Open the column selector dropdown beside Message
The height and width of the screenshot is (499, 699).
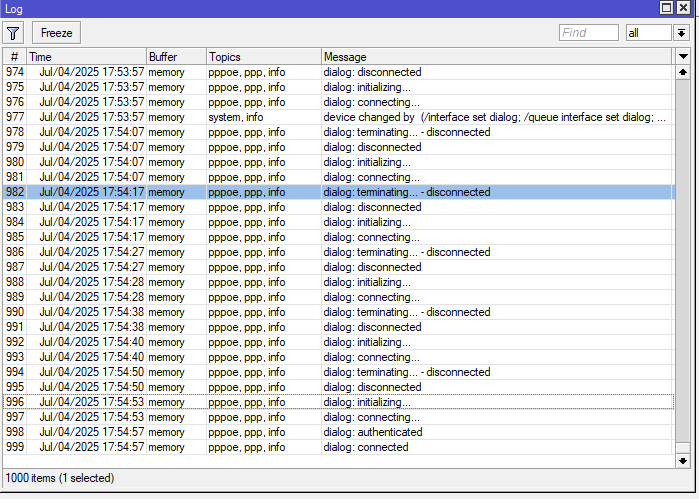tap(683, 57)
